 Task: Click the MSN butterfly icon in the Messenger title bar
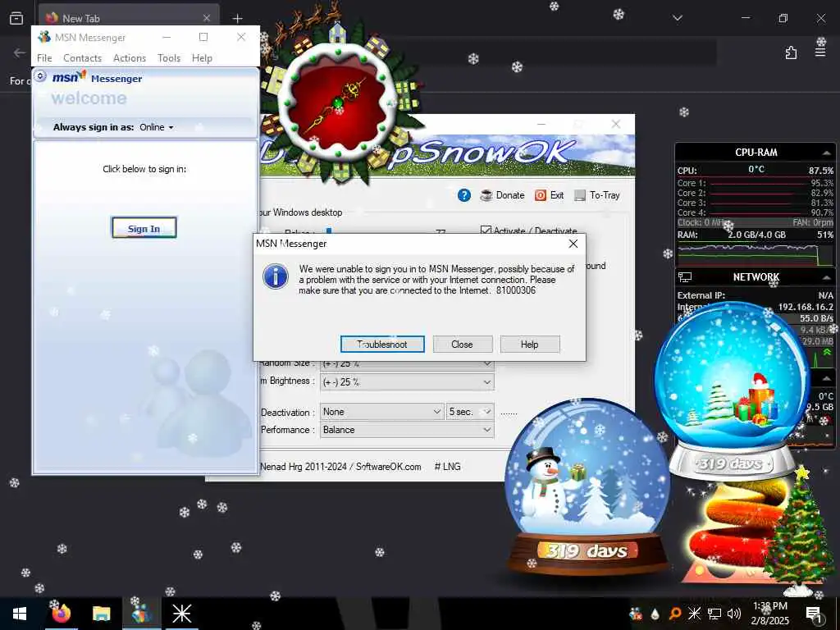(x=44, y=37)
